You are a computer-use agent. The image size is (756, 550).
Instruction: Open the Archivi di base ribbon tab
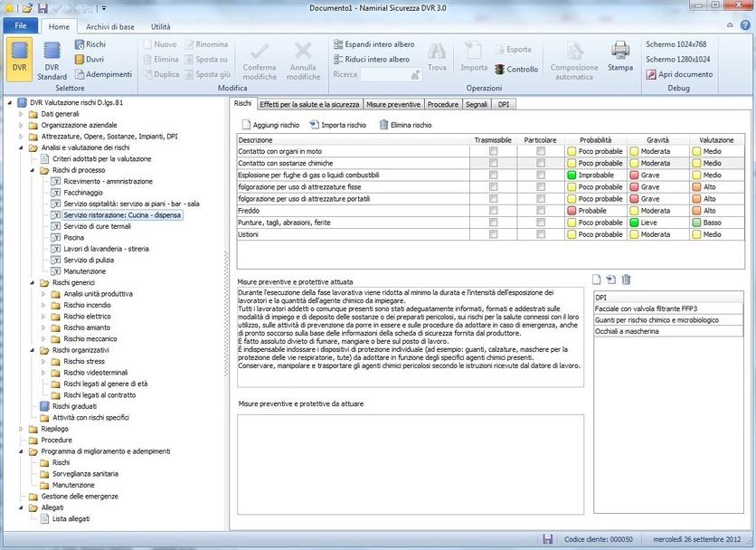(111, 27)
